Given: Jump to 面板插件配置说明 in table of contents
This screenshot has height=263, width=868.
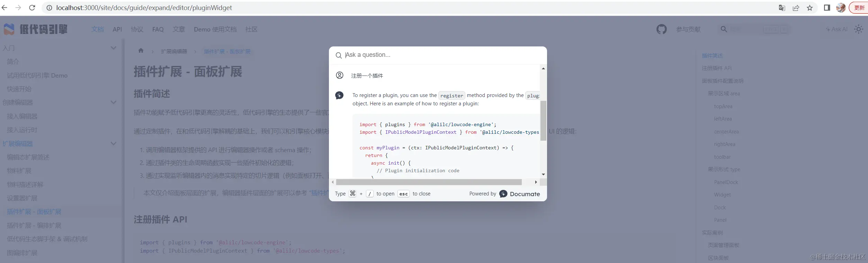Looking at the screenshot, I should point(723,81).
